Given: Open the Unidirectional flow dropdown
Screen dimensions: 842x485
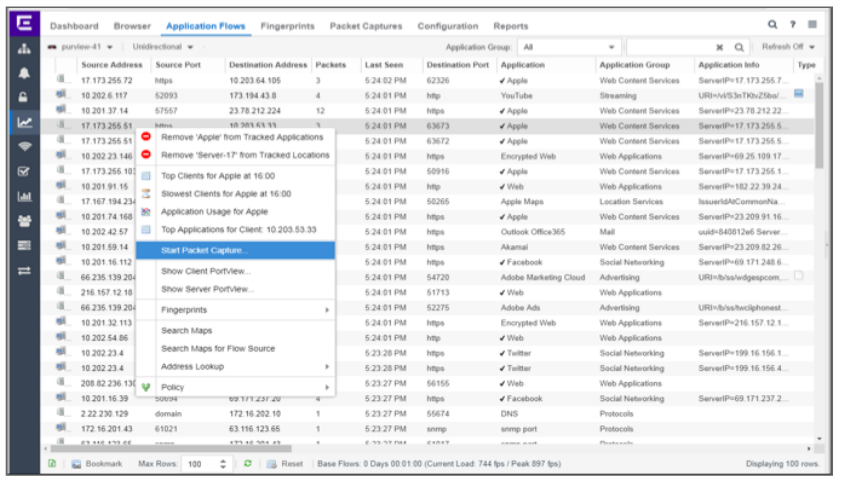Looking at the screenshot, I should [162, 47].
